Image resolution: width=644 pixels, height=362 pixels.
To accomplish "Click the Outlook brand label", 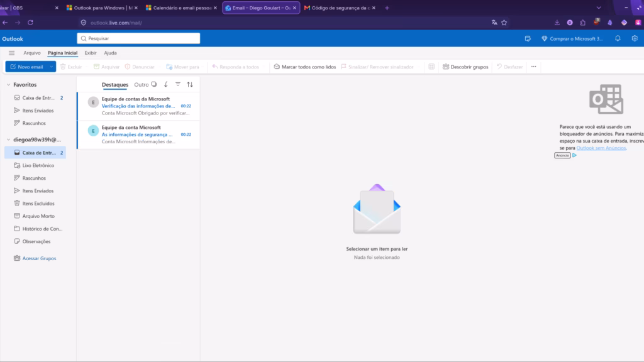I will pyautogui.click(x=13, y=39).
